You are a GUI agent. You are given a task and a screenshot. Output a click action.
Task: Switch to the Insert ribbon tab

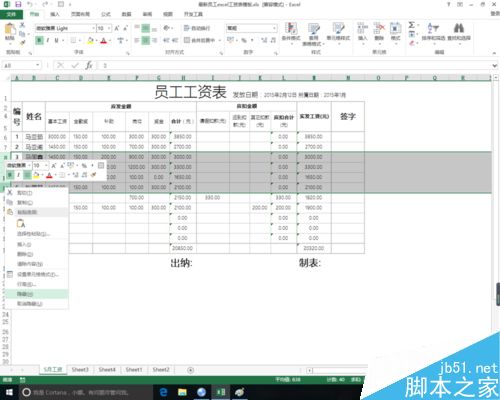(55, 14)
